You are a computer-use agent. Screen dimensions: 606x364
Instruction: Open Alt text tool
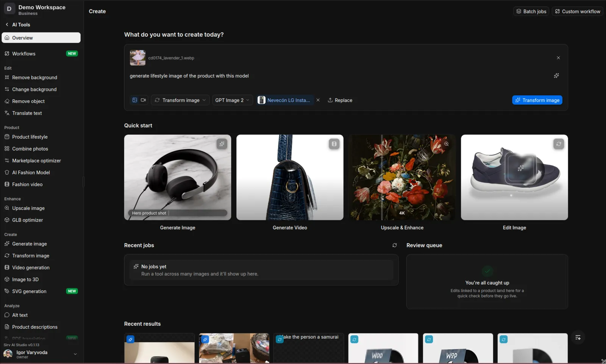click(x=41, y=315)
